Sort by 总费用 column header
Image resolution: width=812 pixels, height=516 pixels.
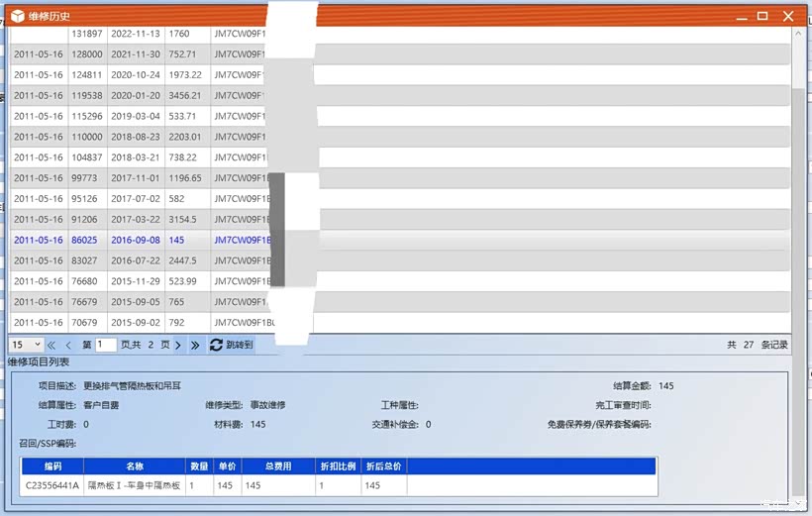278,465
